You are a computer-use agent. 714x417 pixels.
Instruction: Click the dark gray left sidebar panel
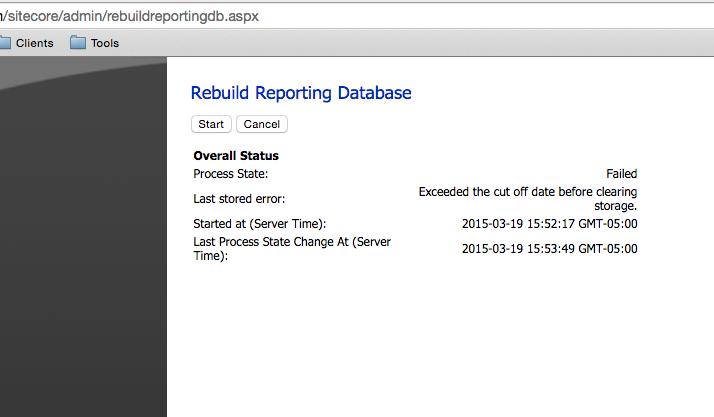coord(80,250)
